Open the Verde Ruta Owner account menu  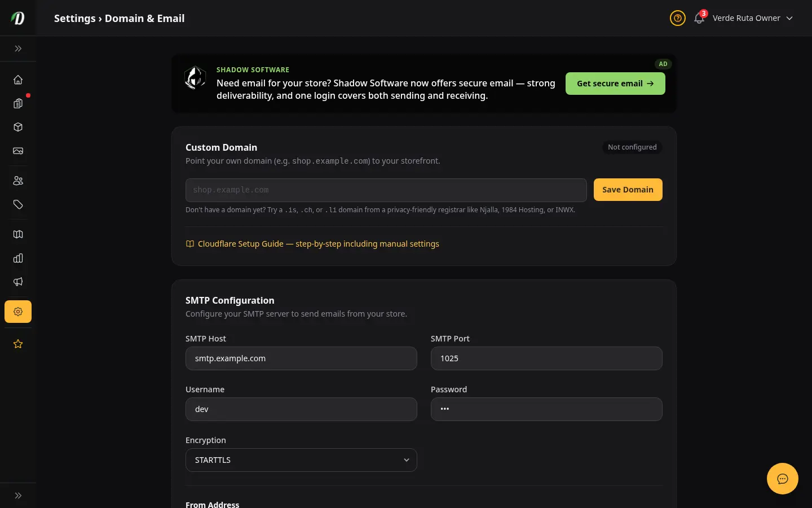753,18
